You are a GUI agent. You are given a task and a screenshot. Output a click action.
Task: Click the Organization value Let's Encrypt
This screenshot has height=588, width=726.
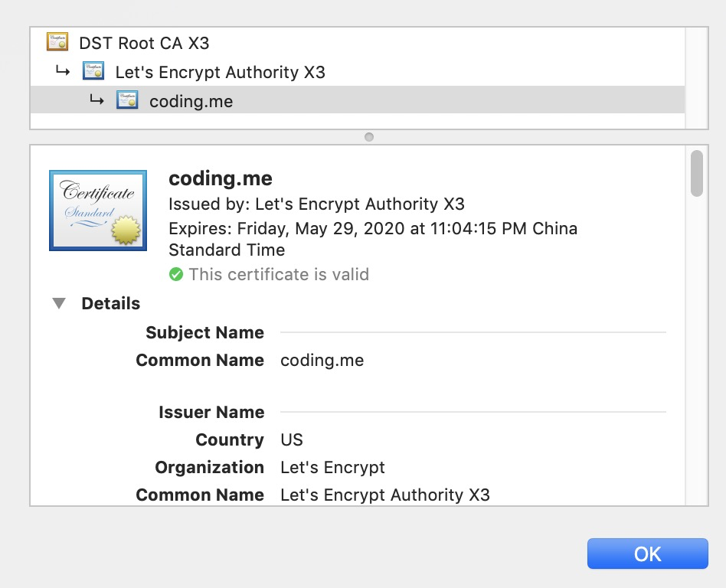pyautogui.click(x=332, y=468)
